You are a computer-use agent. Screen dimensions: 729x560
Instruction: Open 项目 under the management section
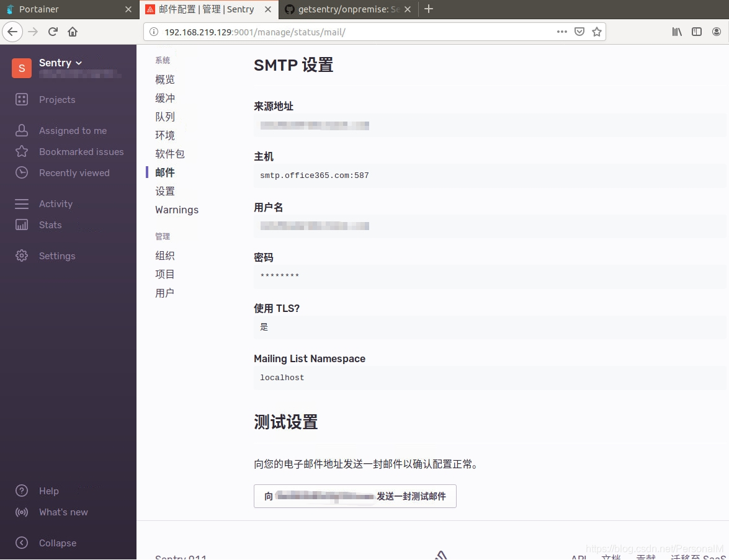[165, 274]
